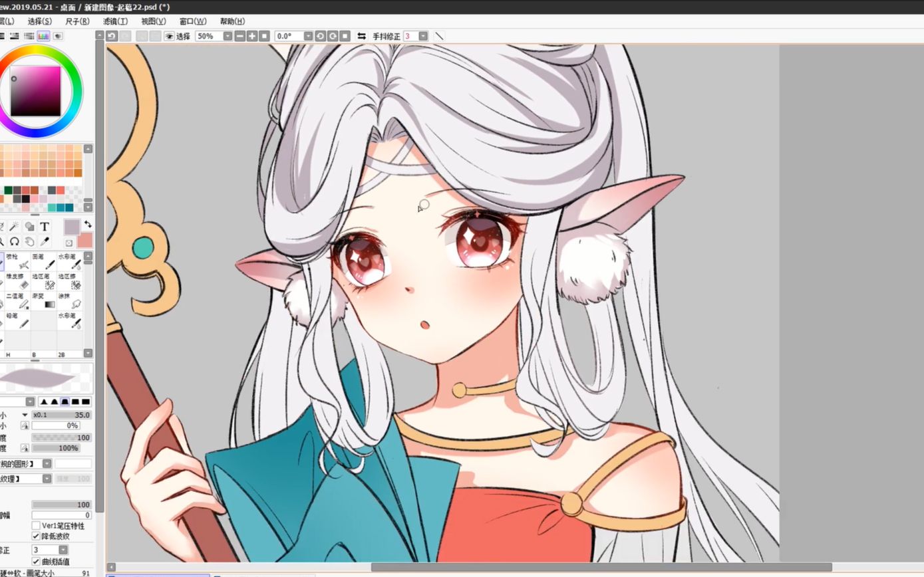Choose the 渐变 gradient tool
924x577 pixels.
(44, 301)
